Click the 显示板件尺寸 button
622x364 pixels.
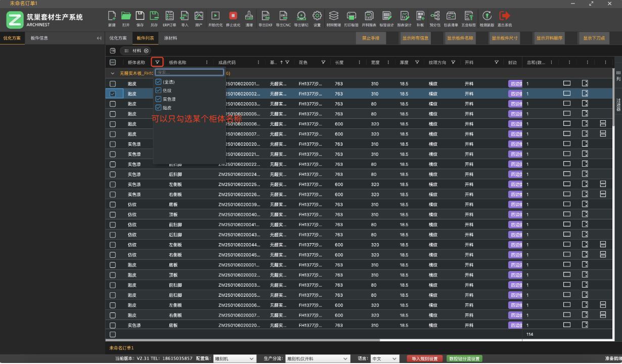click(505, 38)
